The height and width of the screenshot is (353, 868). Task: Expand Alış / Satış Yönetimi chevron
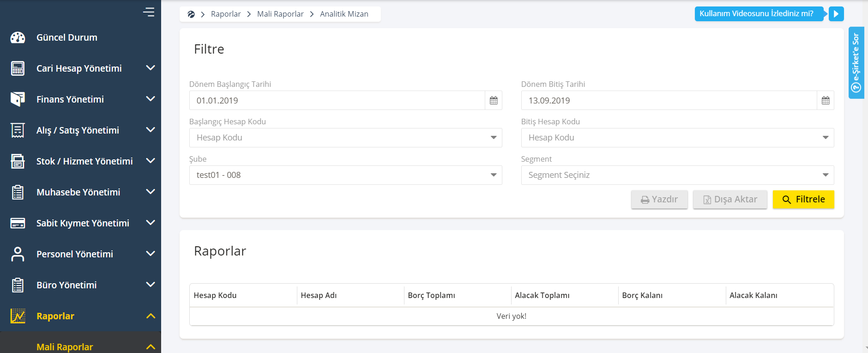151,130
